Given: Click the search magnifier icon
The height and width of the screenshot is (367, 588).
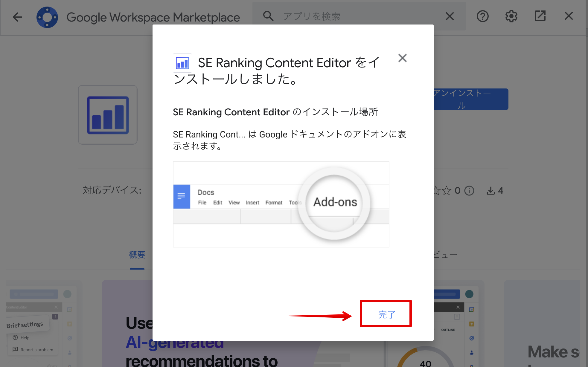Looking at the screenshot, I should point(268,16).
